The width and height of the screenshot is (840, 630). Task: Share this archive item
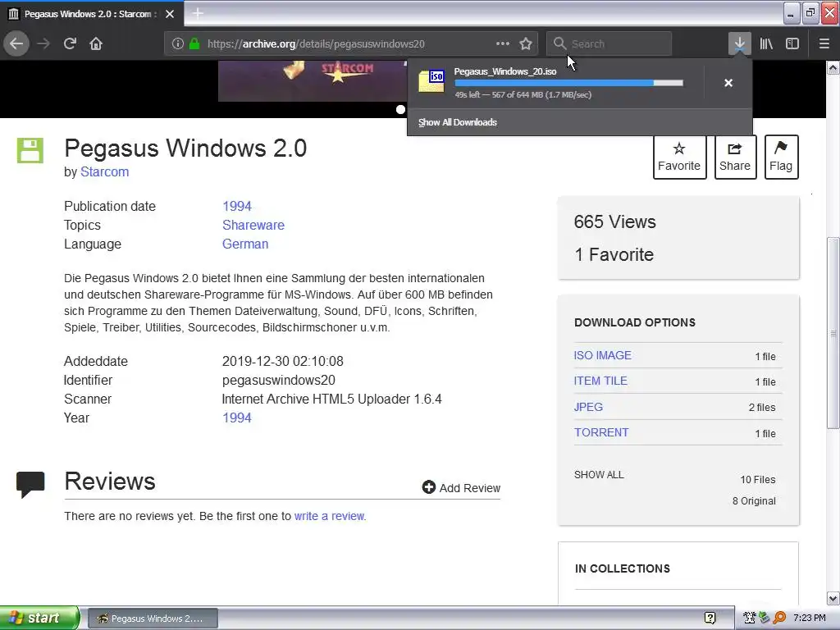pyautogui.click(x=735, y=157)
